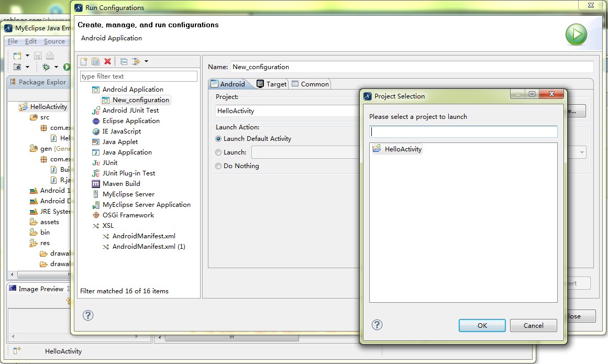Image resolution: width=608 pixels, height=364 pixels.
Task: Click Debug bug icon in MyEclipse toolbar
Action: (x=46, y=67)
